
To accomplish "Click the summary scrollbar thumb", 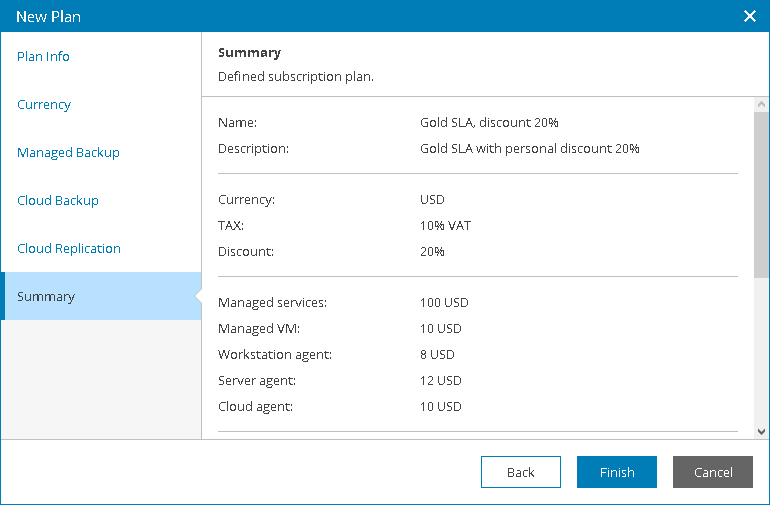I will click(x=761, y=195).
